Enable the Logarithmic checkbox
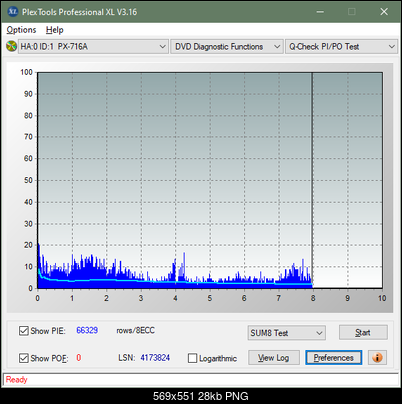 [193, 358]
